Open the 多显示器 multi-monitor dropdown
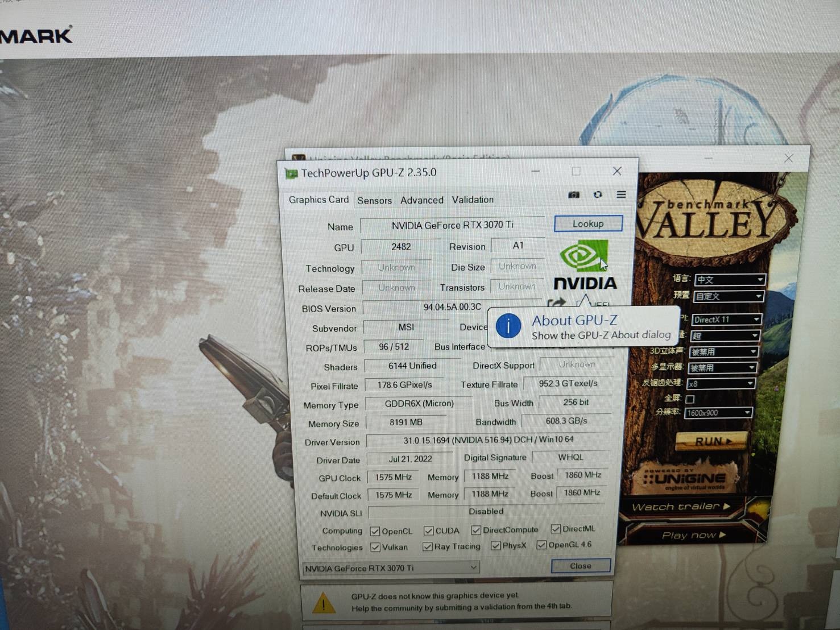The height and width of the screenshot is (630, 840). [x=722, y=368]
